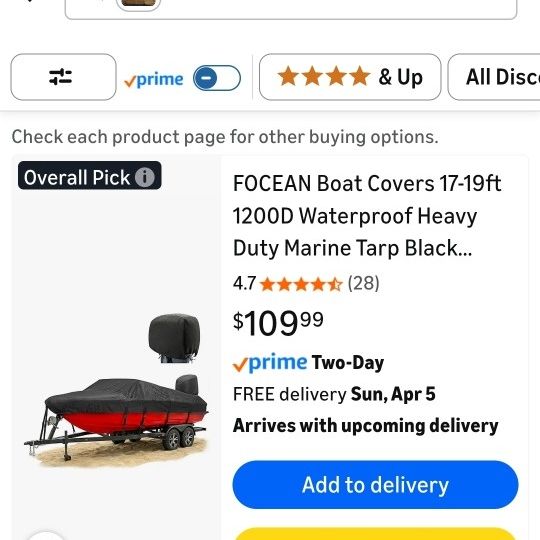Click the FREE delivery Sun, Apr 5 text
The height and width of the screenshot is (540, 540).
click(334, 394)
